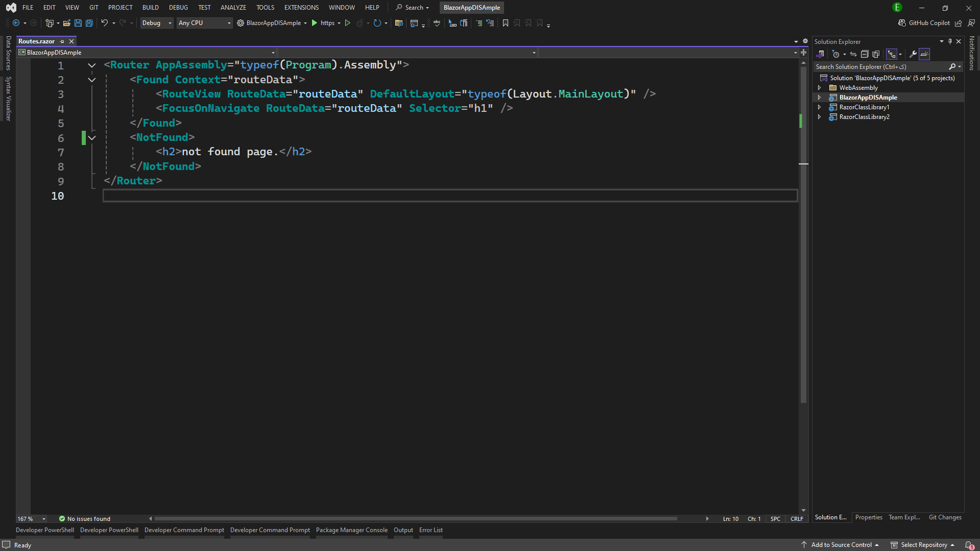980x551 pixels.
Task: Click the Save All icon
Action: point(89,23)
